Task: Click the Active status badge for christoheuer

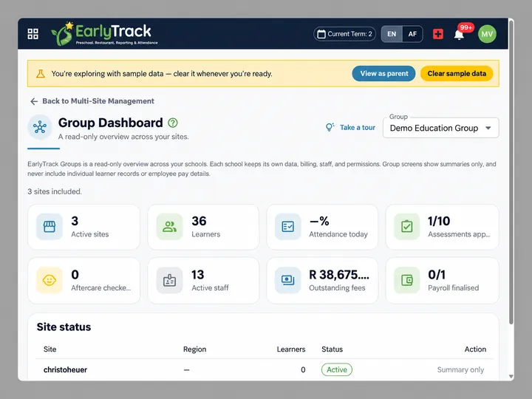Action: pyautogui.click(x=337, y=370)
